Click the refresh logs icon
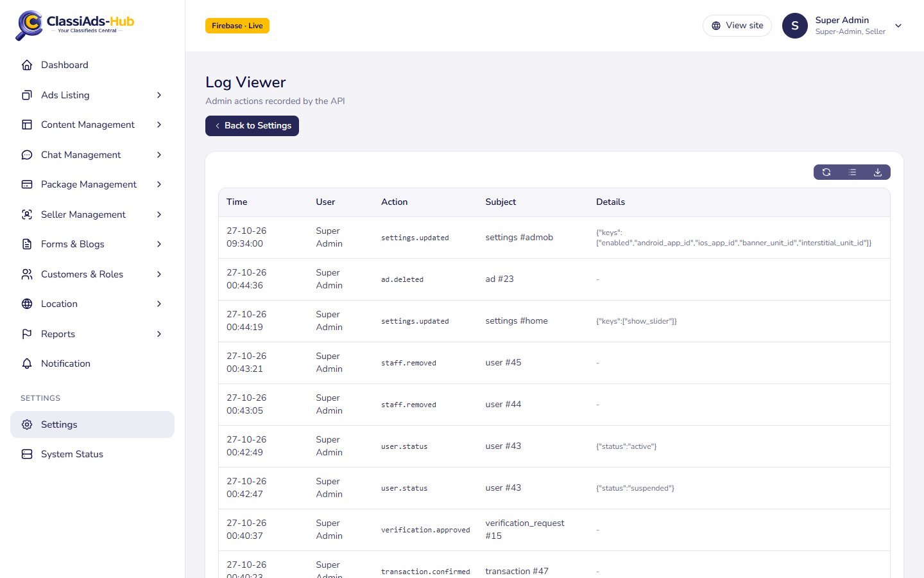This screenshot has height=578, width=924. (826, 172)
